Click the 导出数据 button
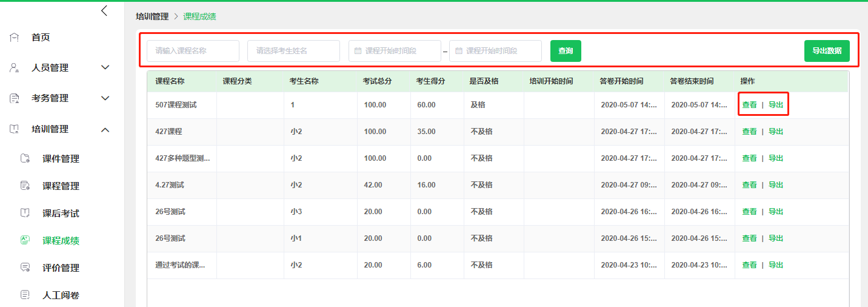This screenshot has height=307, width=868. 827,51
